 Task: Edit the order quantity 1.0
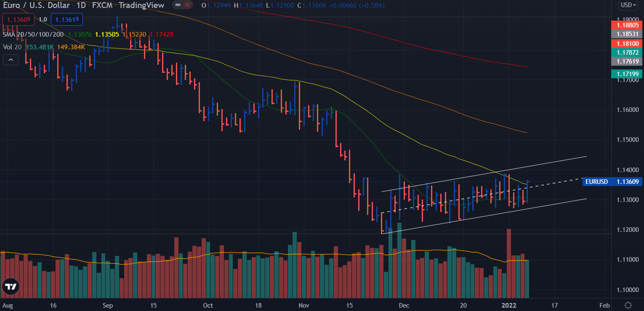[x=43, y=19]
